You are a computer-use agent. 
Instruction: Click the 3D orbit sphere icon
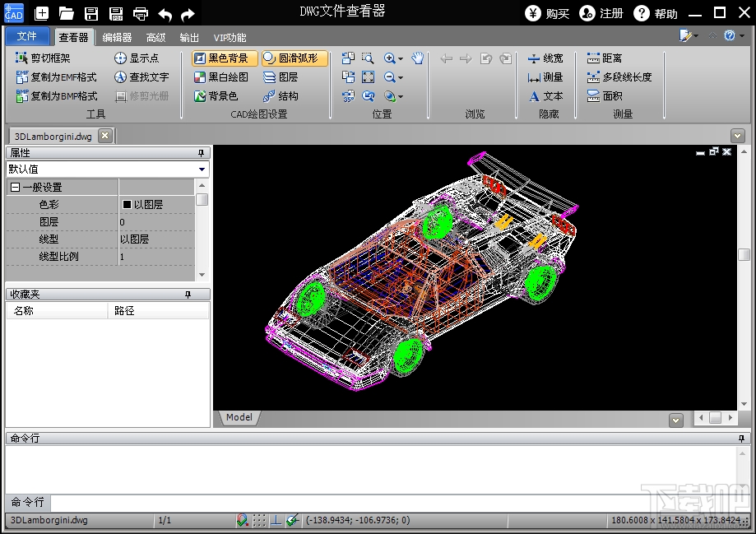point(390,96)
